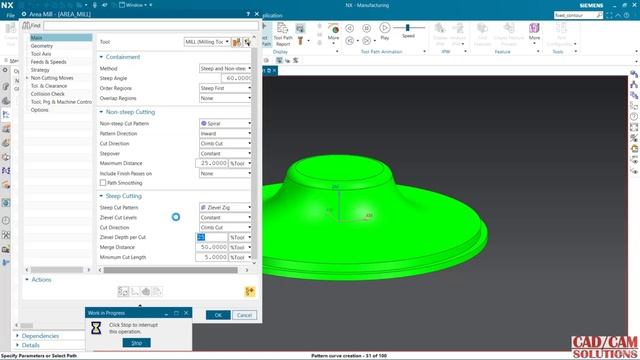Open More in the Display group

(333, 33)
